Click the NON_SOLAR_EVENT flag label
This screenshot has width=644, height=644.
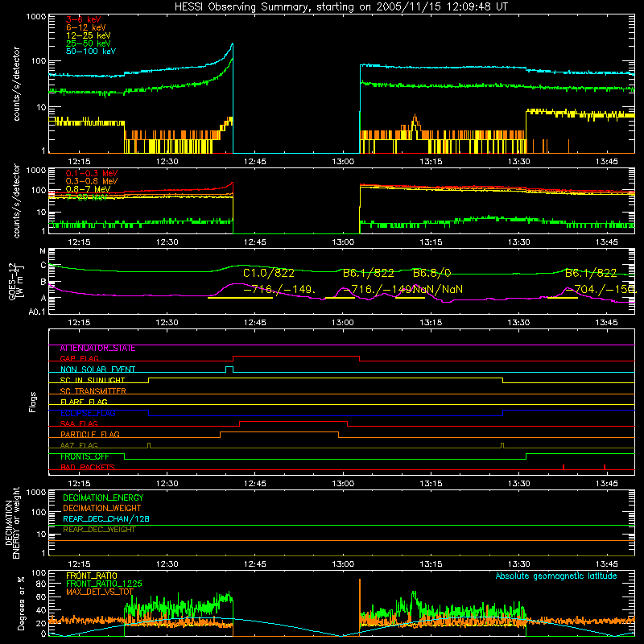[97, 369]
